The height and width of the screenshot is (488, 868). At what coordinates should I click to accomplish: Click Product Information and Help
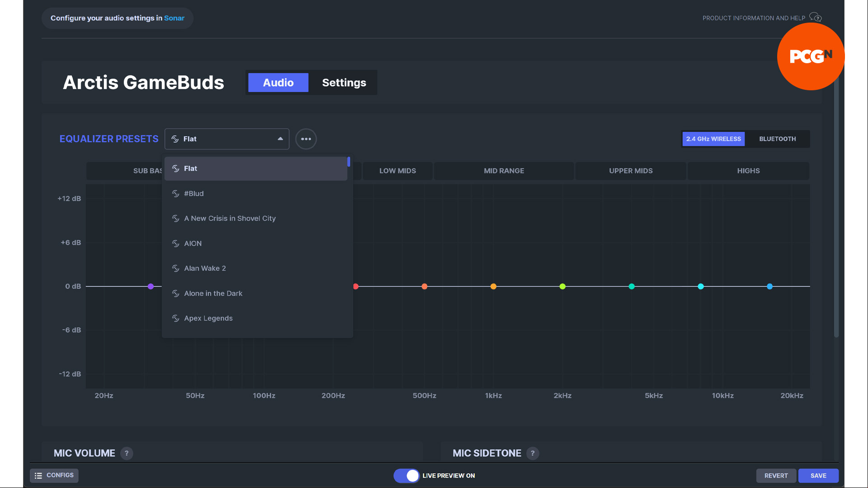(x=754, y=18)
